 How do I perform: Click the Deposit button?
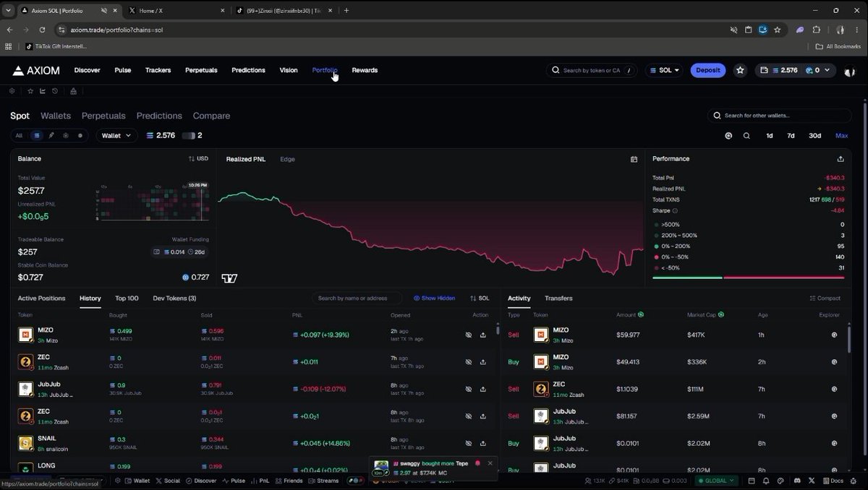pos(708,70)
